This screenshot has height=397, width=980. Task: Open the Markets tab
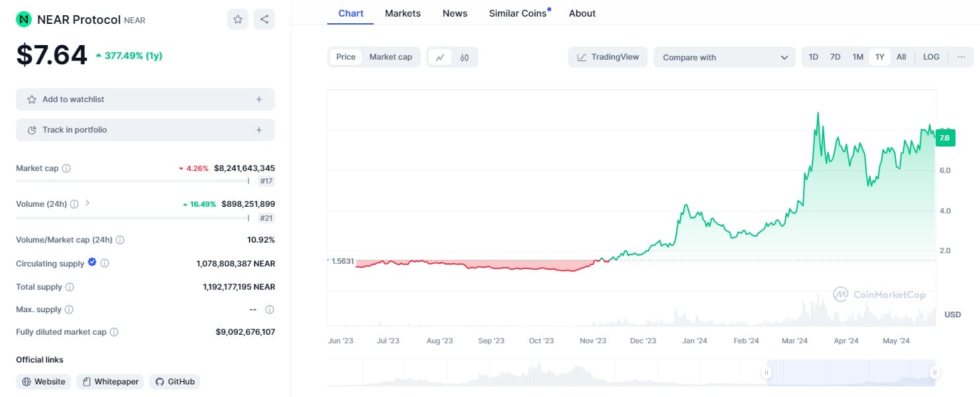click(x=403, y=13)
